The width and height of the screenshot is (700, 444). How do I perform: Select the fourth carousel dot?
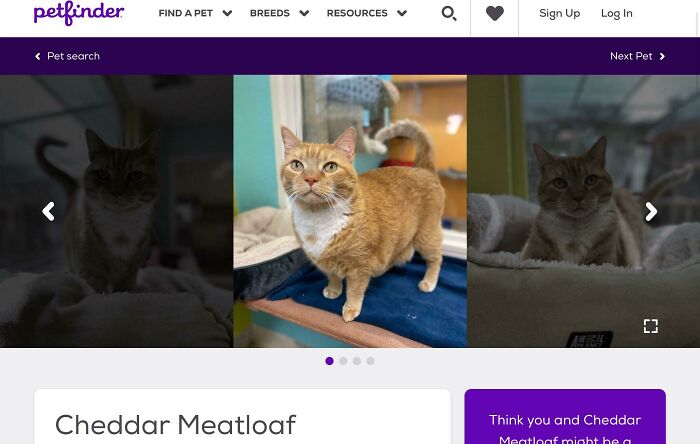tap(371, 361)
